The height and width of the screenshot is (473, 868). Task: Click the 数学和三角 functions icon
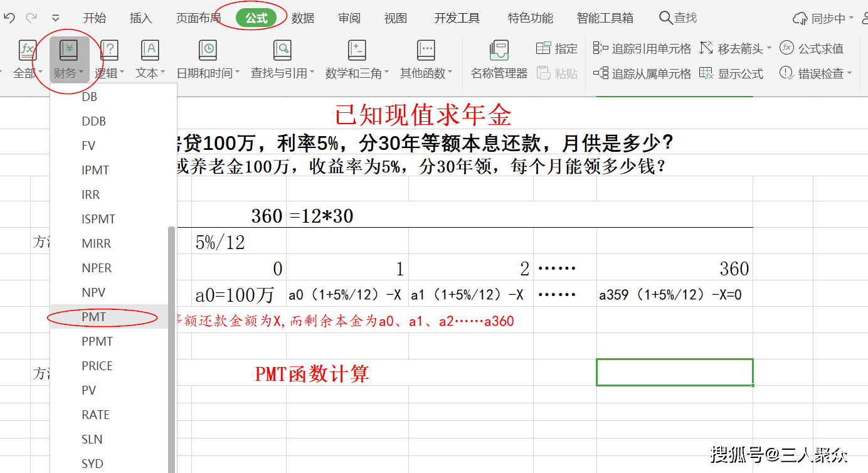pos(357,50)
